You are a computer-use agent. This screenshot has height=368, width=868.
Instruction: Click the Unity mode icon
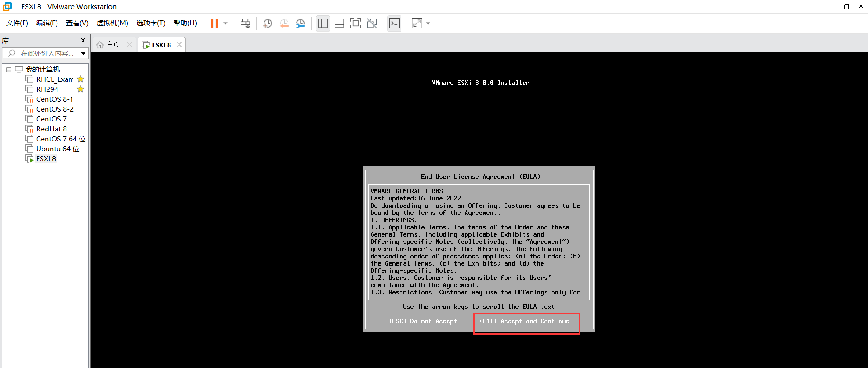click(x=372, y=23)
